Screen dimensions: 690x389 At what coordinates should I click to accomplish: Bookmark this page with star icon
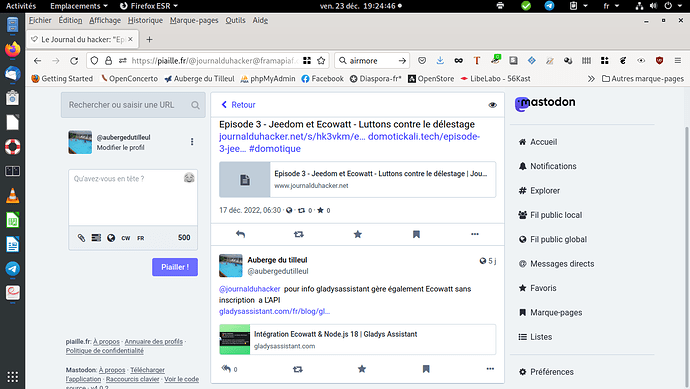[321, 61]
